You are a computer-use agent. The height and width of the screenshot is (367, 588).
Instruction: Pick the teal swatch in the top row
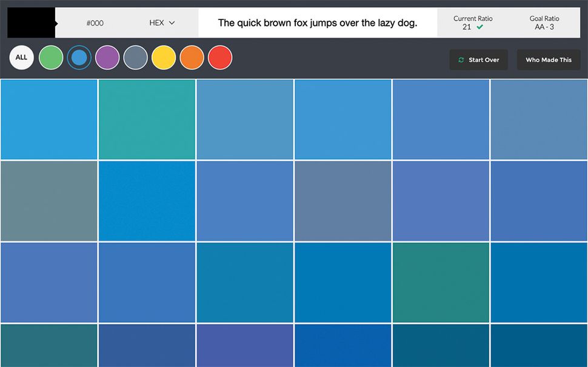click(x=147, y=119)
